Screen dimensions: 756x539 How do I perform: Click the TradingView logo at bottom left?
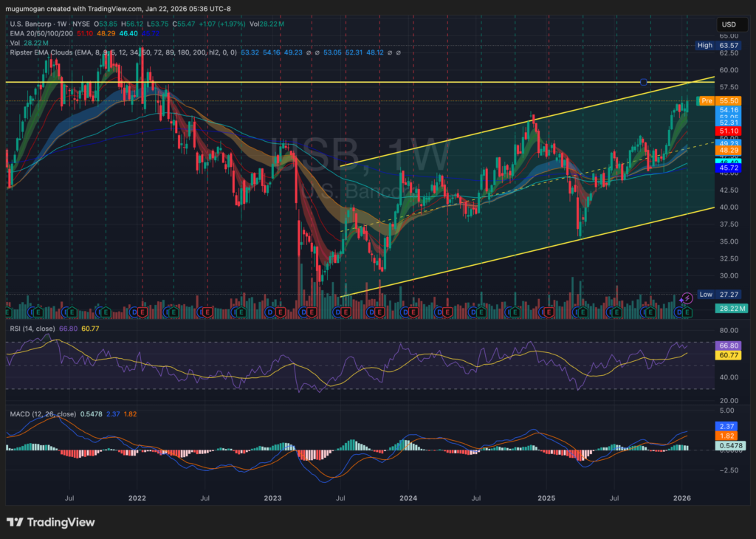(x=50, y=522)
